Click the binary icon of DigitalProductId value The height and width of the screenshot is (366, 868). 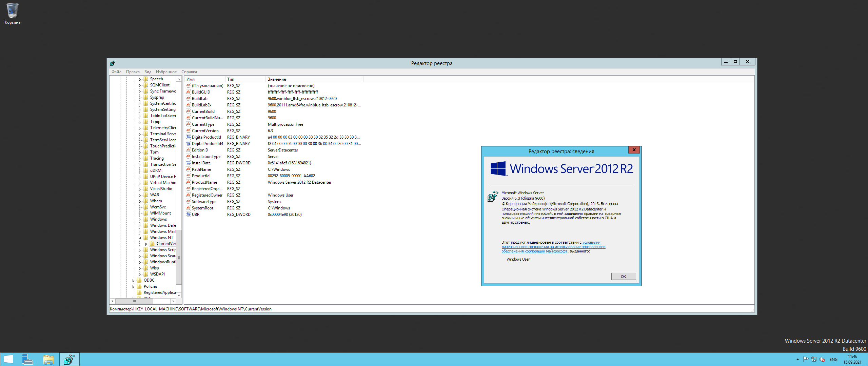pyautogui.click(x=189, y=137)
